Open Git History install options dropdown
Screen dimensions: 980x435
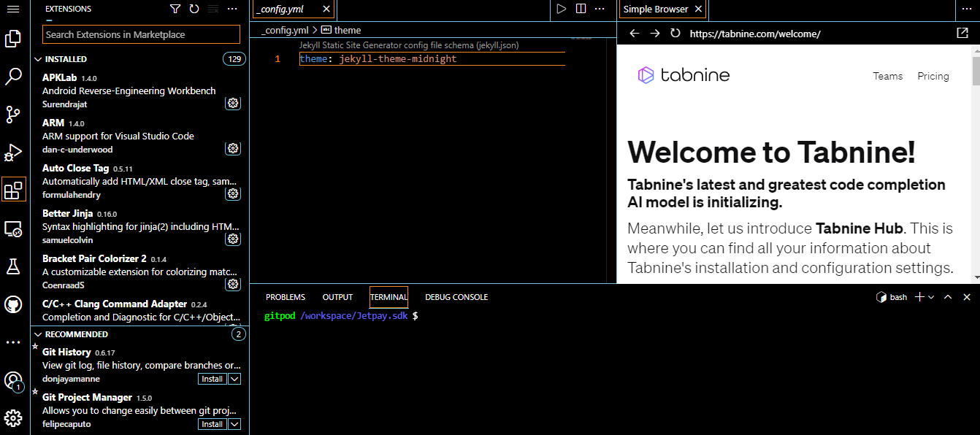tap(234, 379)
